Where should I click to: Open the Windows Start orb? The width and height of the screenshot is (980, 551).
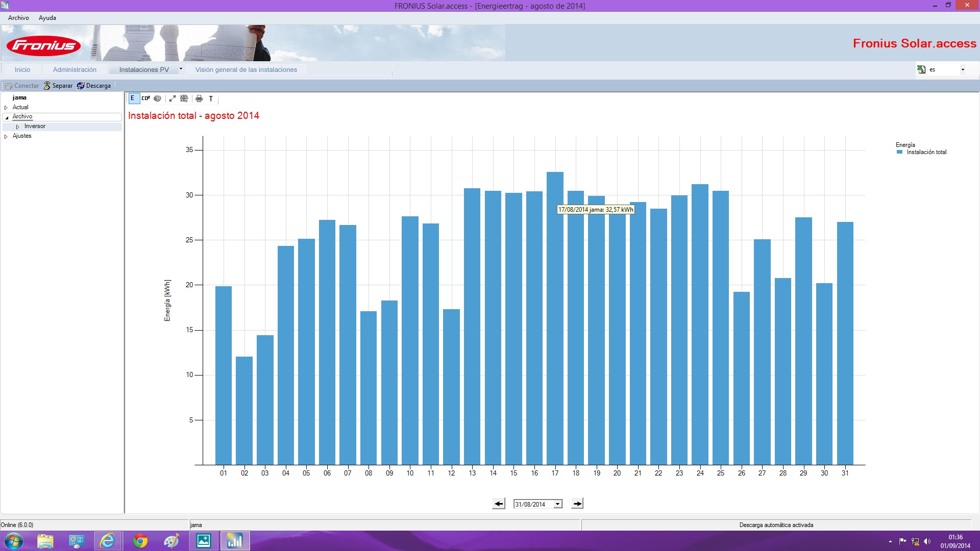pos(14,541)
